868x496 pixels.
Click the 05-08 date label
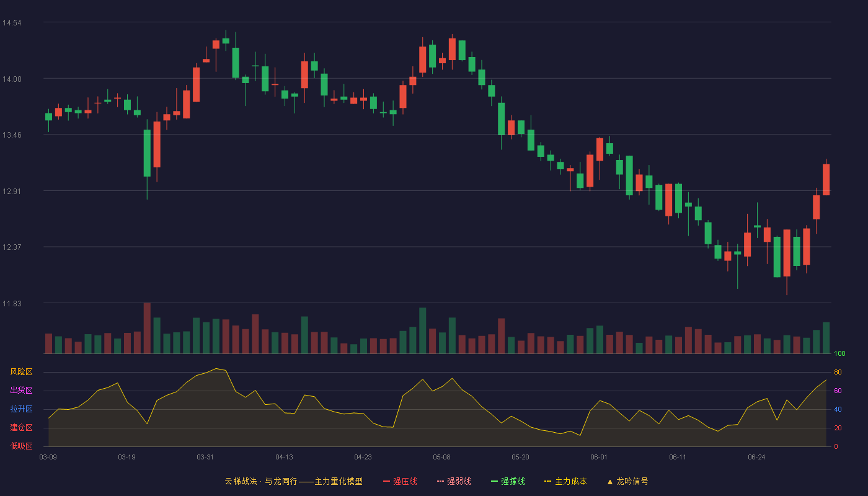[x=441, y=457]
